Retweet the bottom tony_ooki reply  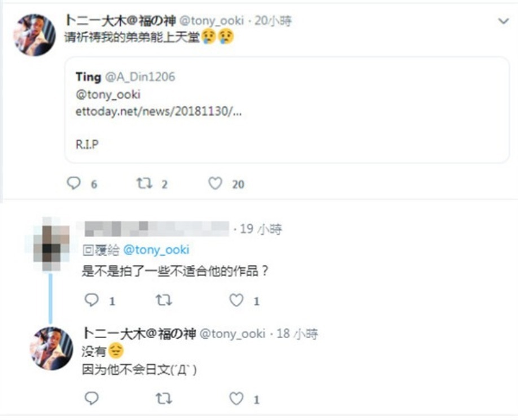point(164,398)
